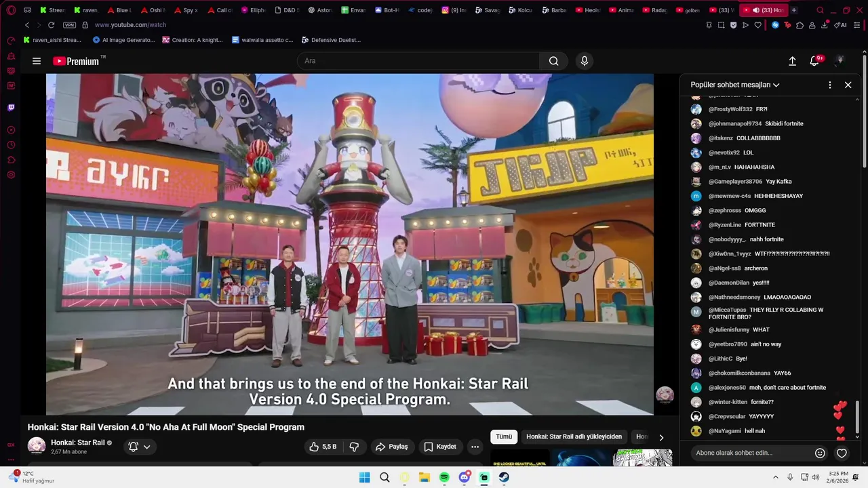Open the AI Image Generator bookmark
868x488 pixels.
coord(124,40)
